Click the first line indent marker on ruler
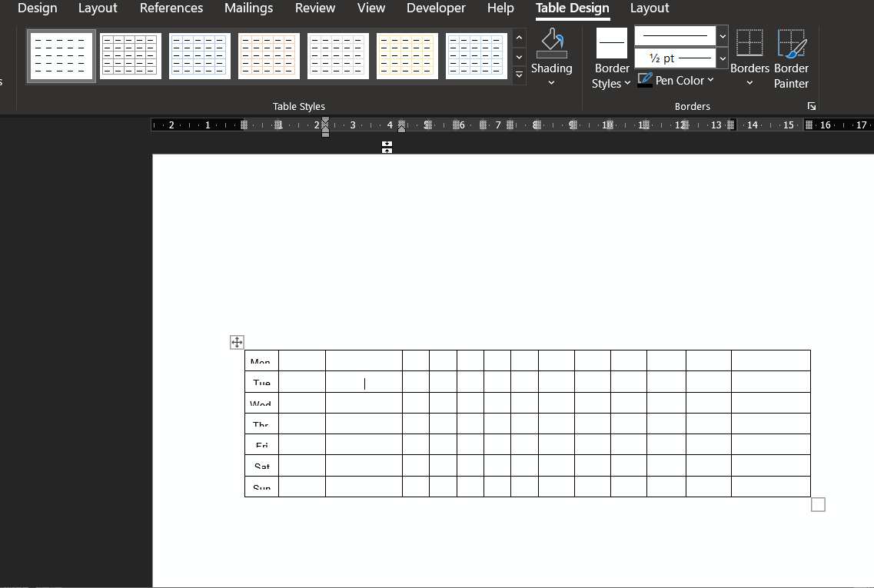 point(325,121)
